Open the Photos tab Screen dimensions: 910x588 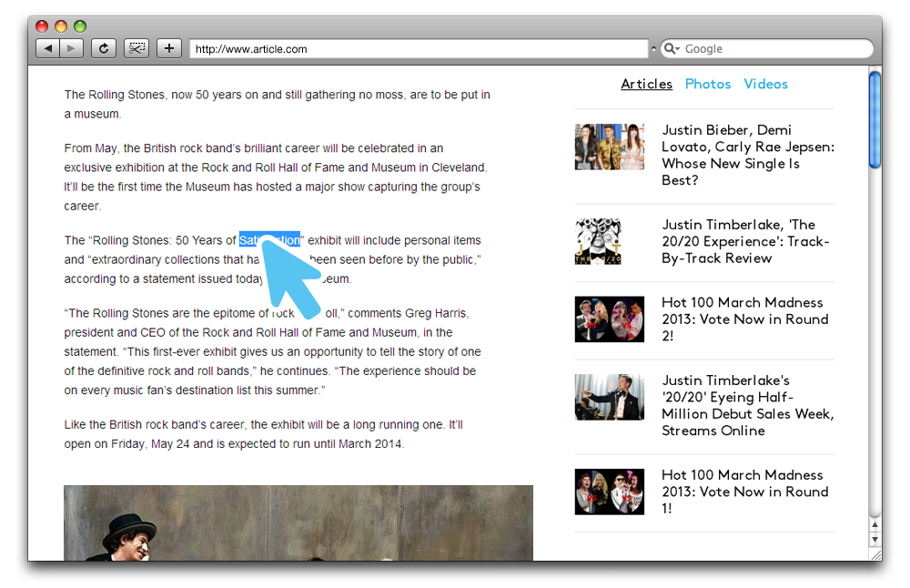[708, 84]
